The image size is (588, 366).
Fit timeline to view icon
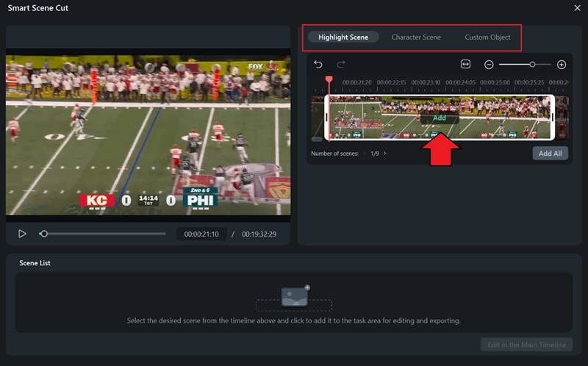(465, 64)
